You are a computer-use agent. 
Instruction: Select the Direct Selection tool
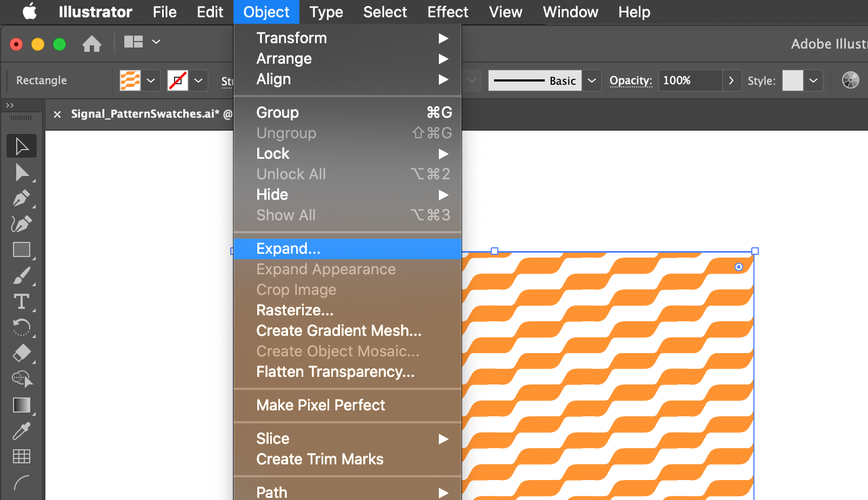point(21,172)
